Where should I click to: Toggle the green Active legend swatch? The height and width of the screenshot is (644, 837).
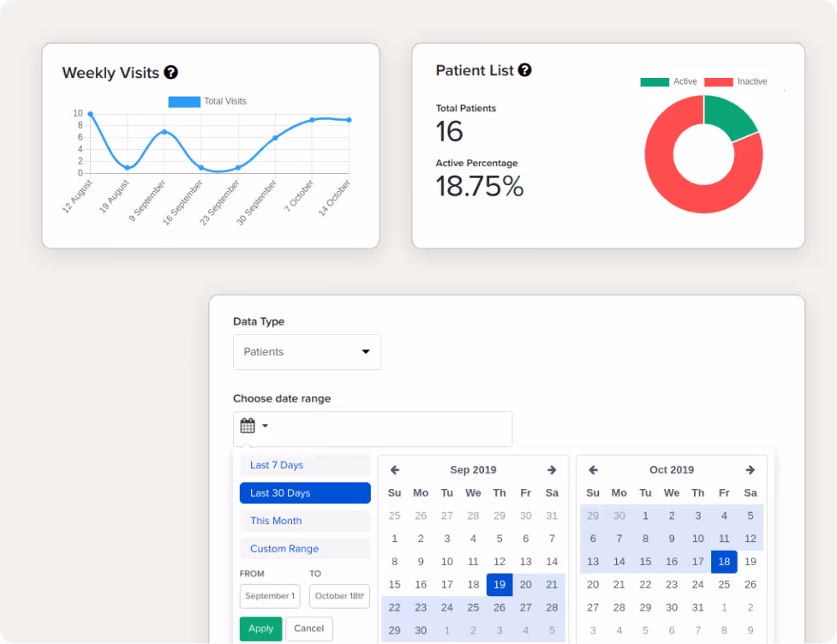coord(655,81)
